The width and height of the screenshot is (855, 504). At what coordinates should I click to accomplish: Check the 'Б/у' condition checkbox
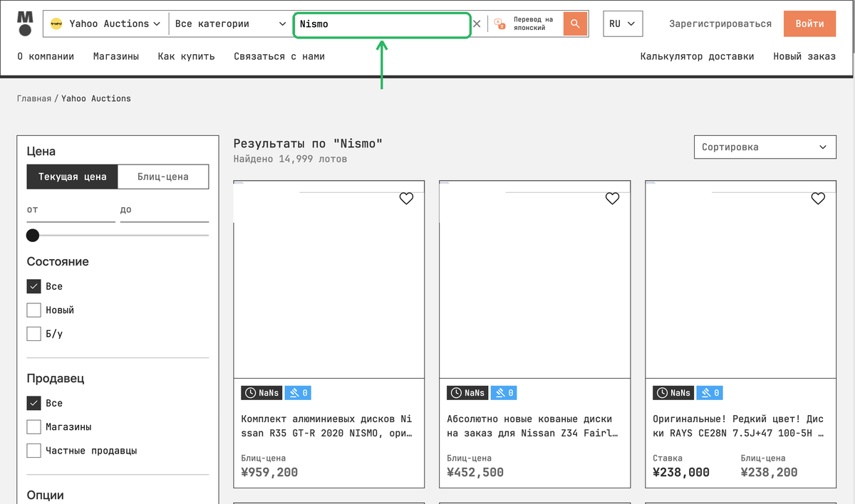coord(33,333)
